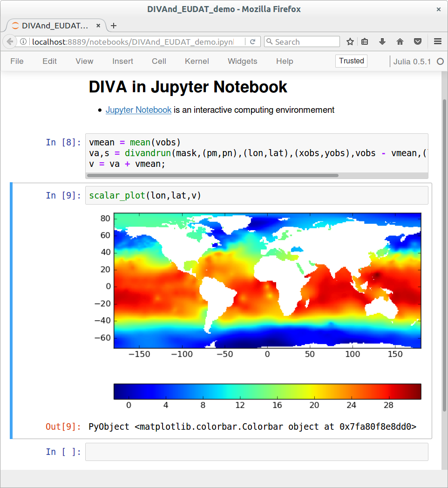Open the downloads arrow icon
Viewport: 448px width, 488px height.
point(382,42)
